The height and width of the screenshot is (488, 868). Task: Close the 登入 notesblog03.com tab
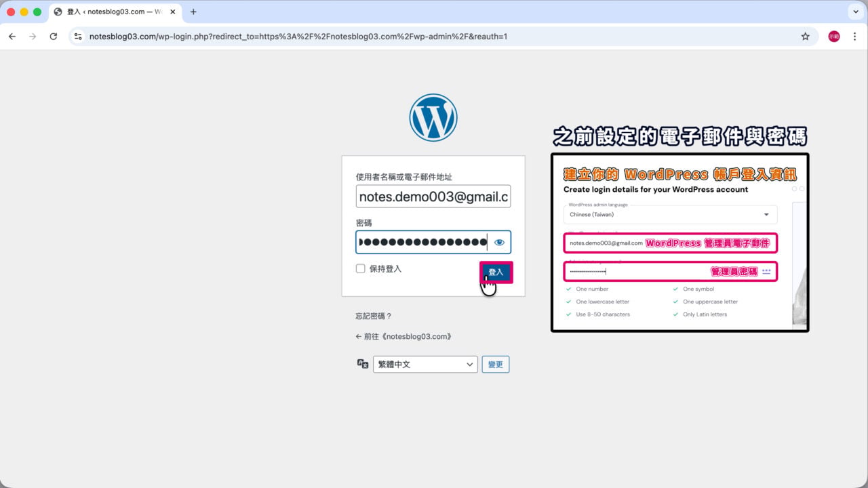coord(173,12)
